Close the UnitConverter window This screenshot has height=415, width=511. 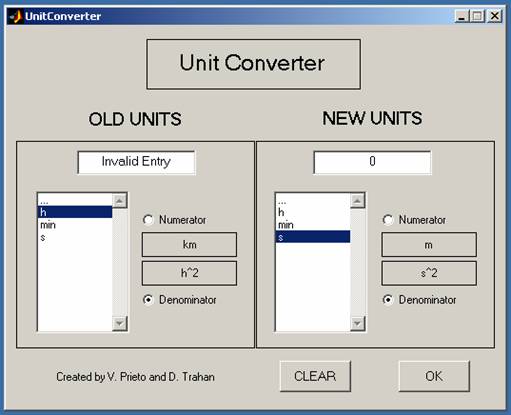point(495,16)
